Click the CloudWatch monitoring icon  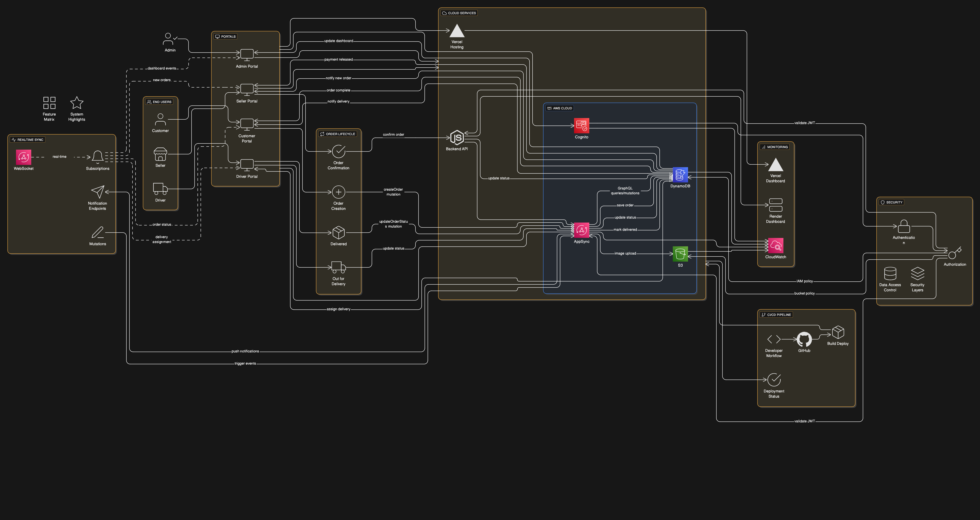[x=775, y=246]
